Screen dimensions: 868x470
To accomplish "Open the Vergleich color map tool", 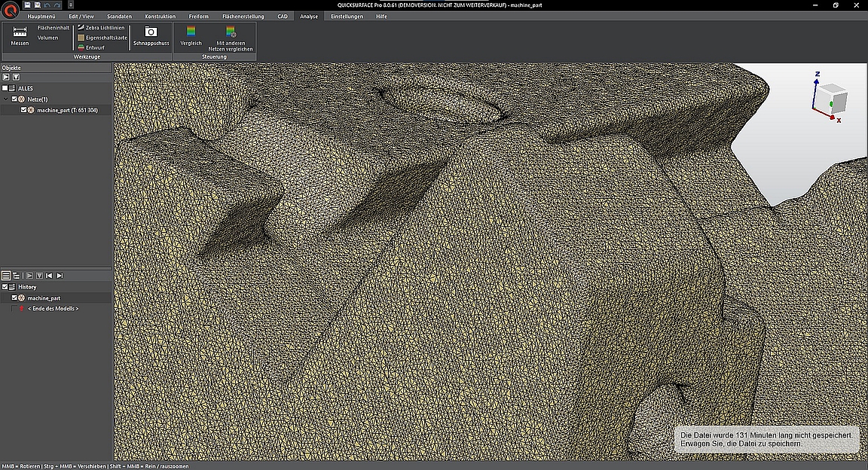I will point(191,35).
